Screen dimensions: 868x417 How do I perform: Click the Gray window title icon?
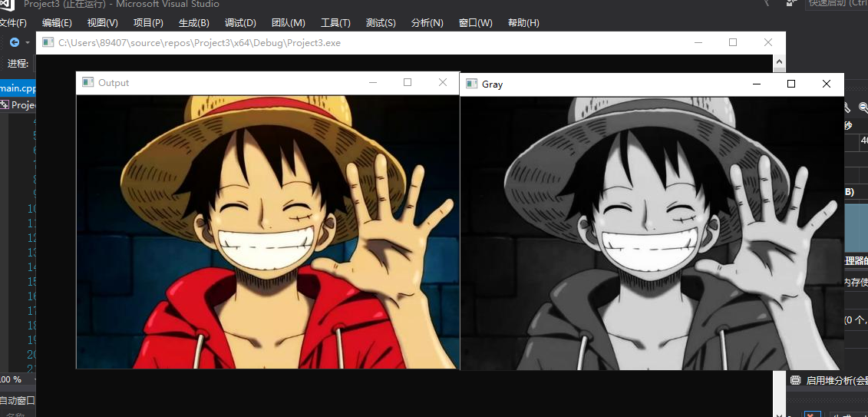pos(470,84)
